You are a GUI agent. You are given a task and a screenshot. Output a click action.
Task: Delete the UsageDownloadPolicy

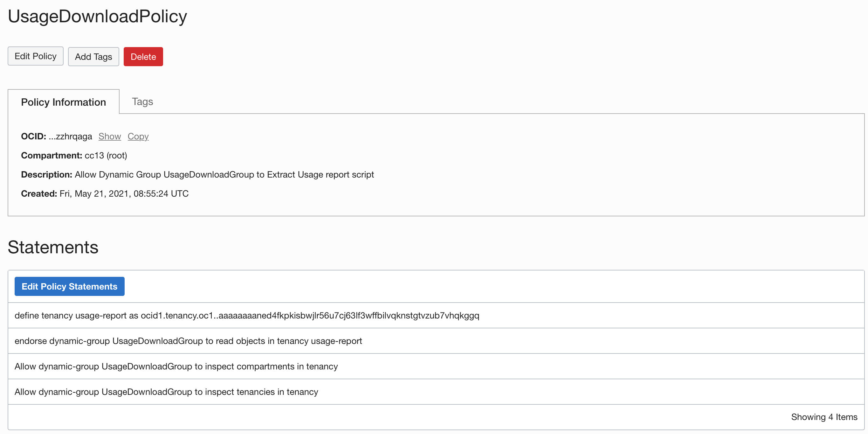pyautogui.click(x=143, y=56)
